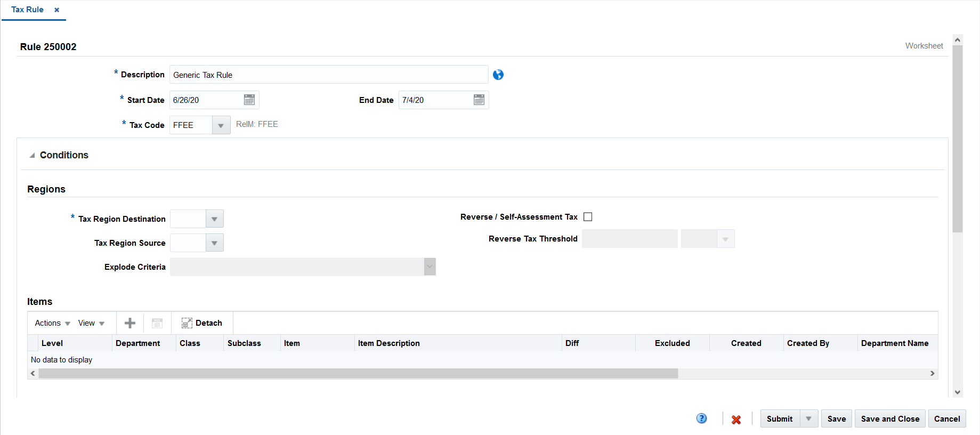Sort by the Department column header

(144, 343)
